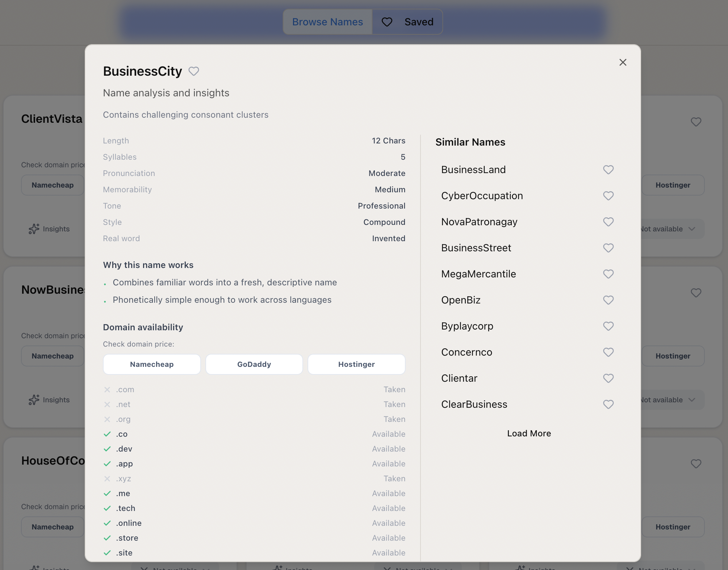This screenshot has width=728, height=570.
Task: Open the Clientar similar name
Action: [x=459, y=378]
